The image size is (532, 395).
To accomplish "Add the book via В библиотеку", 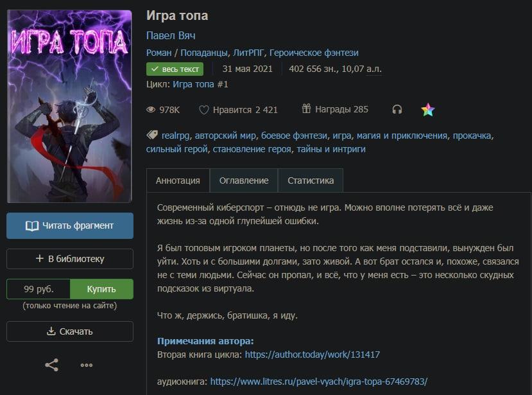I will [70, 259].
